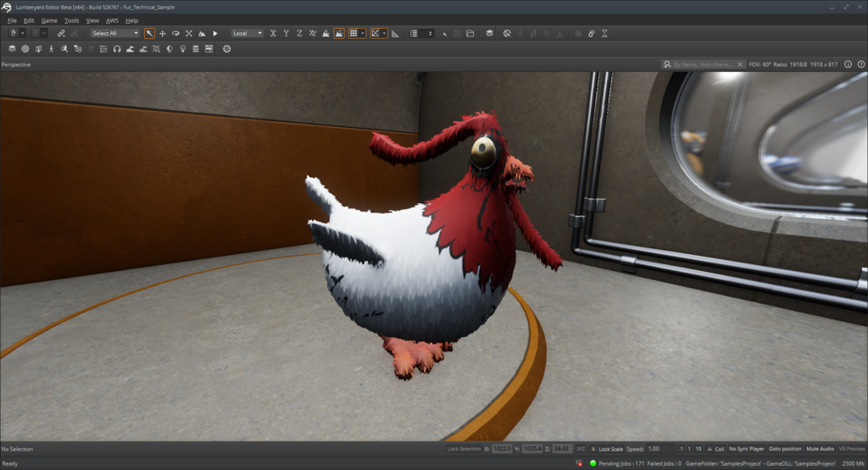The height and width of the screenshot is (470, 868).
Task: Open the File menu
Action: point(12,20)
